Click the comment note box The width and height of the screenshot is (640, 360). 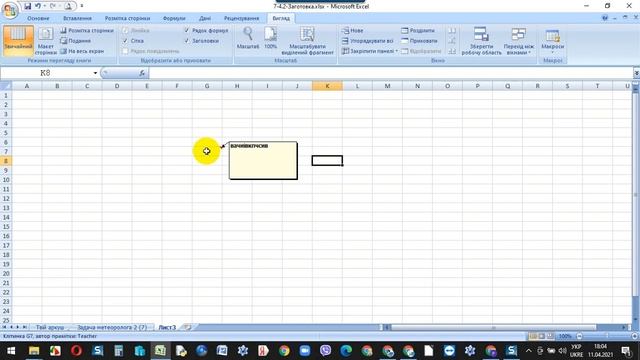tap(263, 160)
